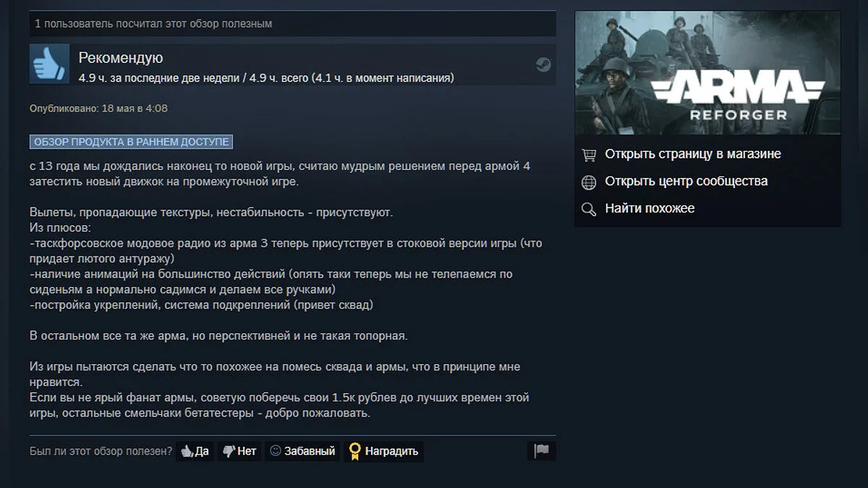Click the ОБЗОР ПРОДУКТА В РАННЕМ ДОСТУПЕ tag
Viewport: 868px width, 488px height.
131,142
